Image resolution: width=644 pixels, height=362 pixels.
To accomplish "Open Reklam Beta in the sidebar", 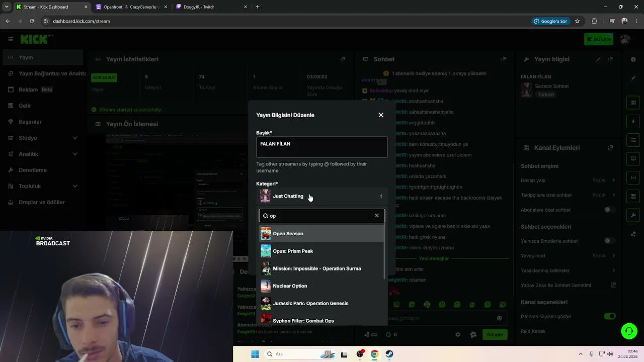I will click(x=42, y=89).
